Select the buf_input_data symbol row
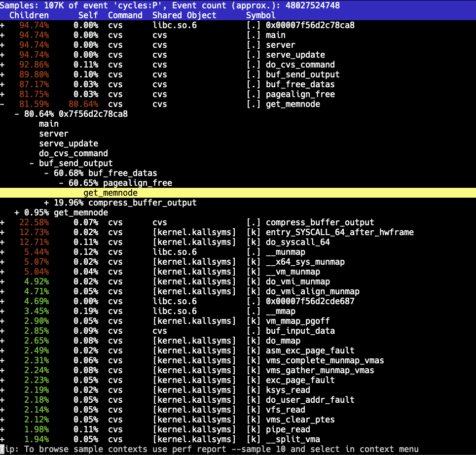Screen dimensions: 476x455 click(300, 331)
